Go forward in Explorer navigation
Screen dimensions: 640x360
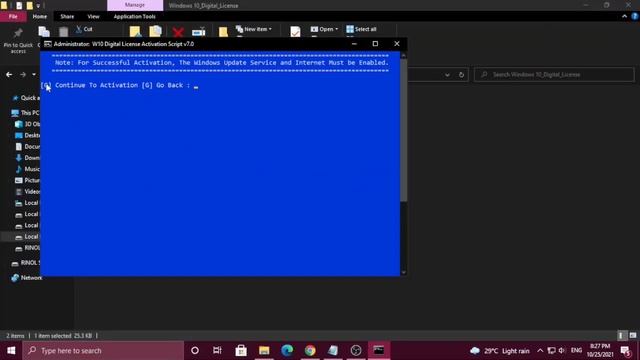pyautogui.click(x=23, y=75)
